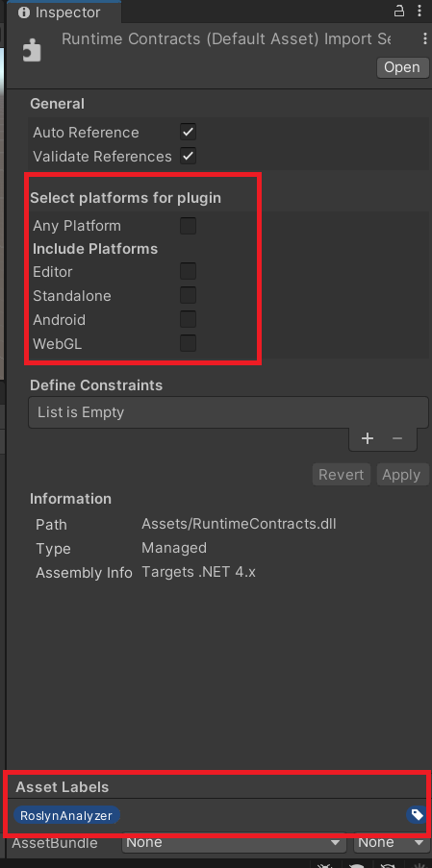Enable the Standalone platform checkbox
Image resolution: width=432 pixels, height=868 pixels.
[x=188, y=295]
